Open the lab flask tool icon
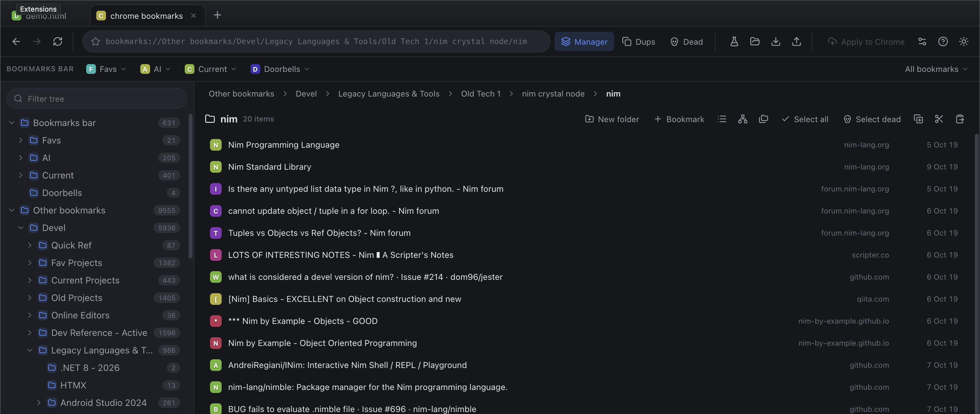 coord(734,41)
